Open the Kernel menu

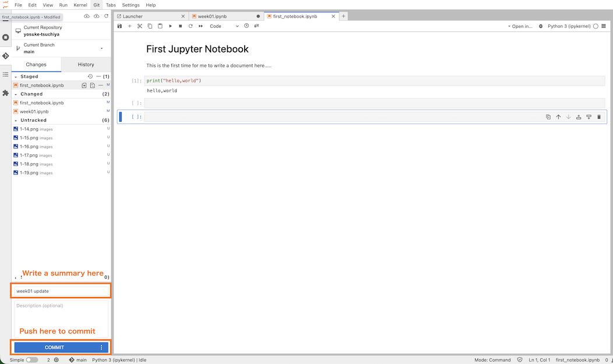click(x=80, y=5)
